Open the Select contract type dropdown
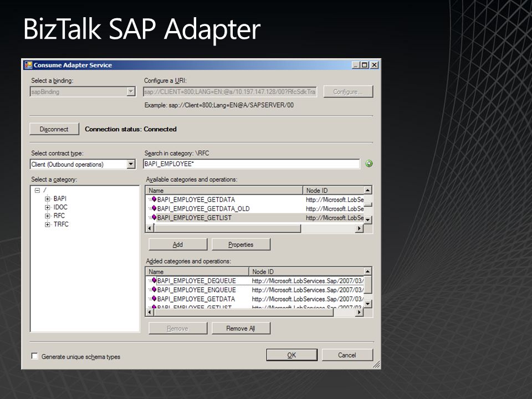 point(131,164)
